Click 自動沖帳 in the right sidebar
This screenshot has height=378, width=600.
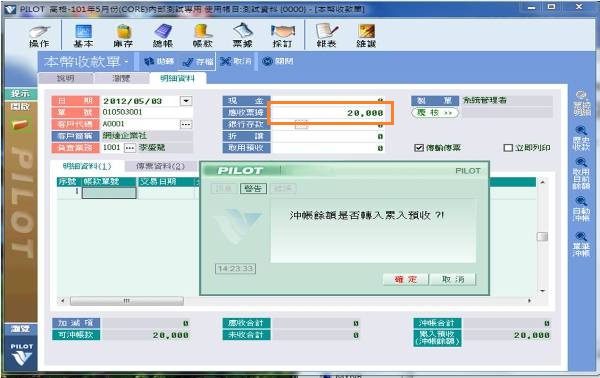pyautogui.click(x=581, y=209)
